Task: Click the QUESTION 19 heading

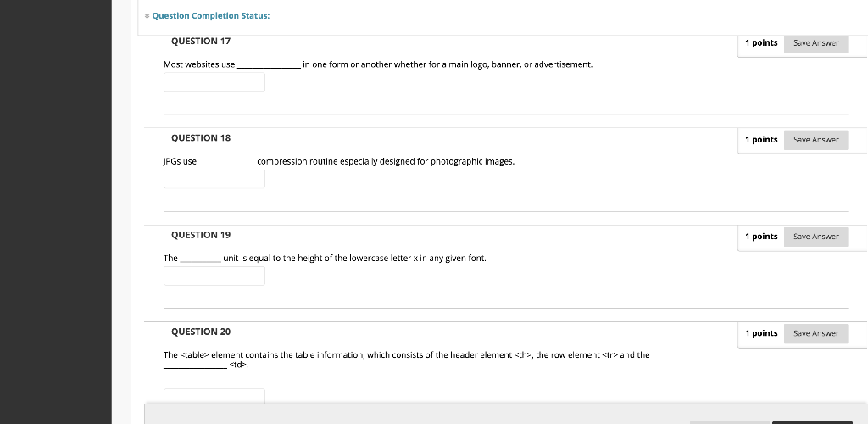Action: tap(201, 235)
